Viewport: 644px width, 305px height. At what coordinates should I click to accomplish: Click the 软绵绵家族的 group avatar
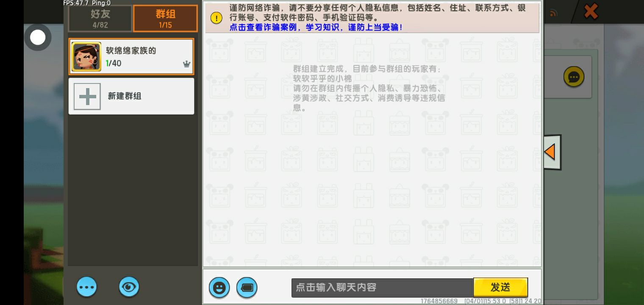coord(86,56)
